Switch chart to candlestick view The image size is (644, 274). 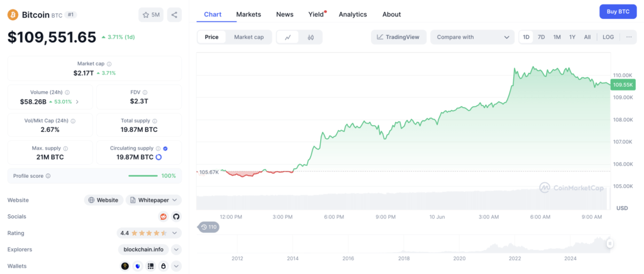tap(311, 37)
